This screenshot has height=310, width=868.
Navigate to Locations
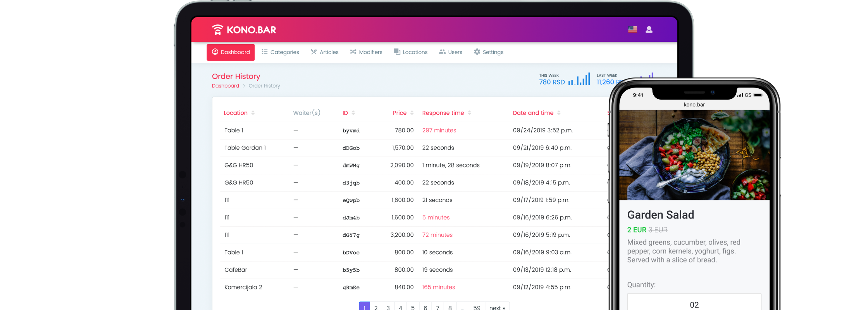[411, 52]
